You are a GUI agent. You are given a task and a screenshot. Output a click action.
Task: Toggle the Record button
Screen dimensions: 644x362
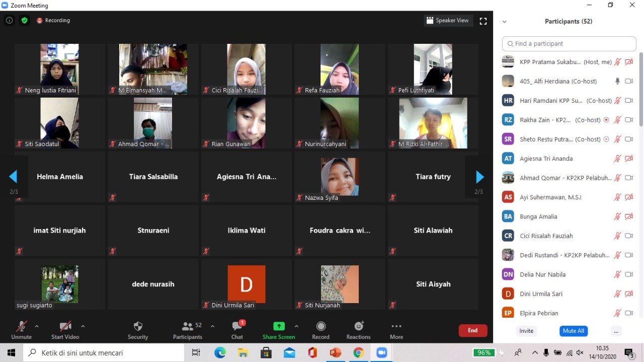320,329
